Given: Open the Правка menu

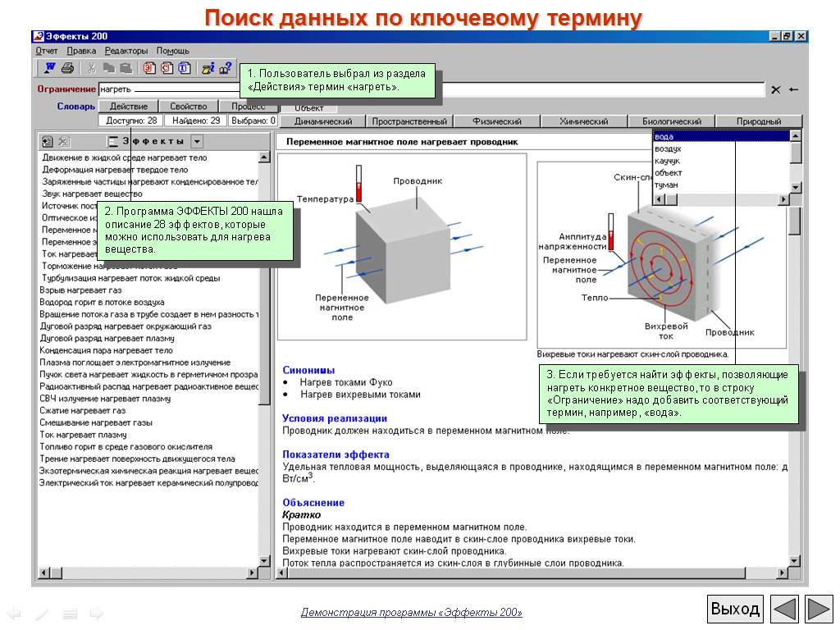Looking at the screenshot, I should coord(81,51).
